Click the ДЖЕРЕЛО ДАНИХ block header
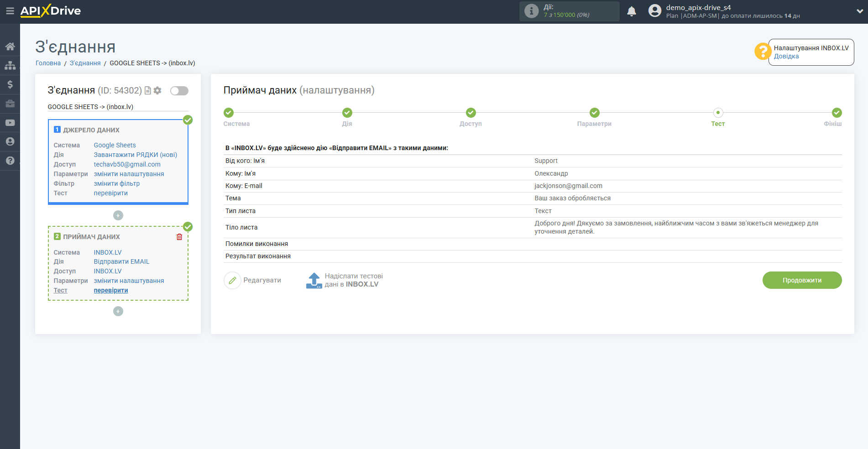 (x=91, y=130)
